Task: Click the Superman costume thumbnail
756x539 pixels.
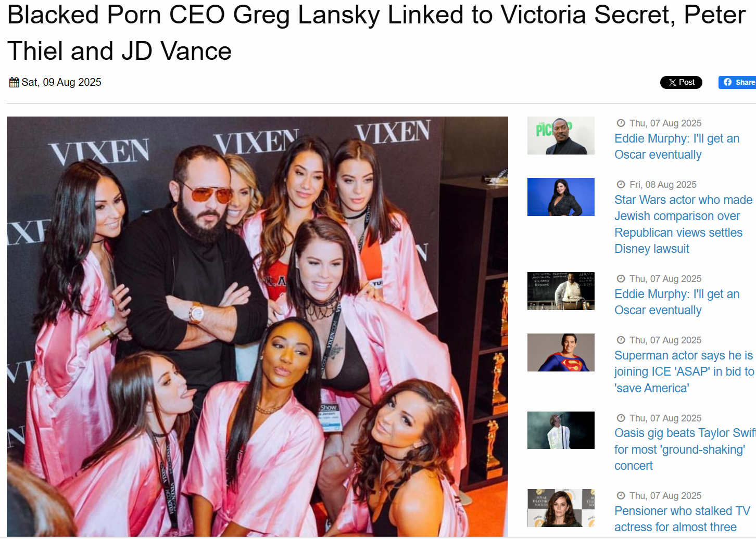Action: coord(561,352)
